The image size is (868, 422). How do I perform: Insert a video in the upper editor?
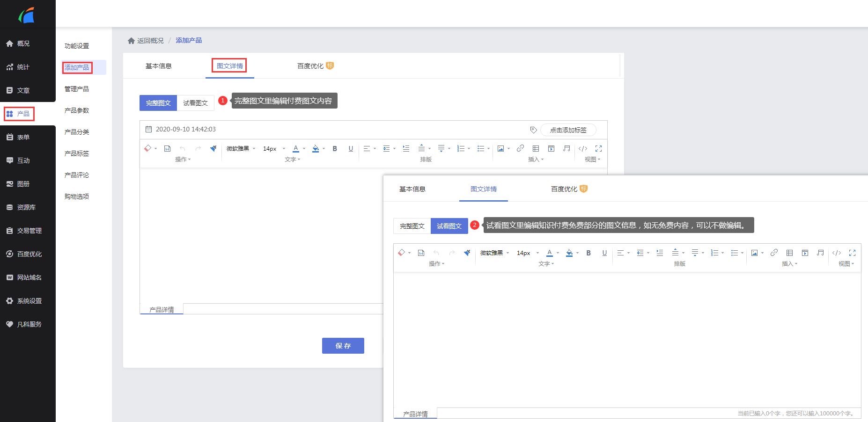coord(551,148)
